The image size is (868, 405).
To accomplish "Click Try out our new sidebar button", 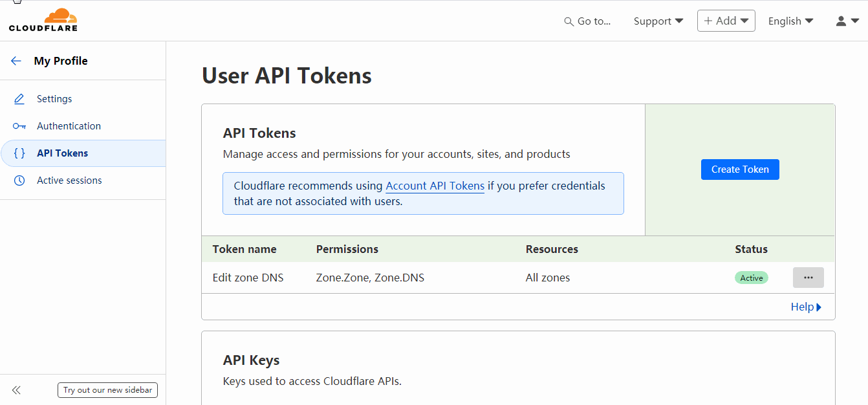I will point(107,390).
